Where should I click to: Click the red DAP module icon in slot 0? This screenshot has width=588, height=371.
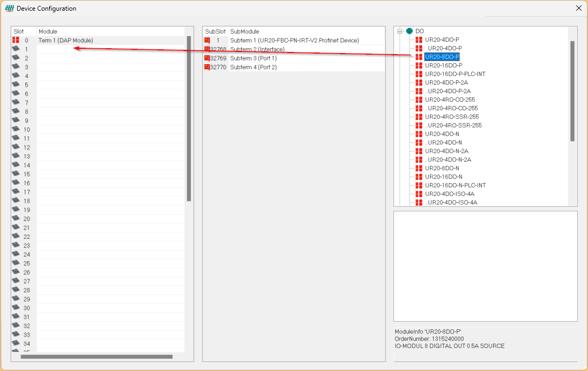pos(16,40)
